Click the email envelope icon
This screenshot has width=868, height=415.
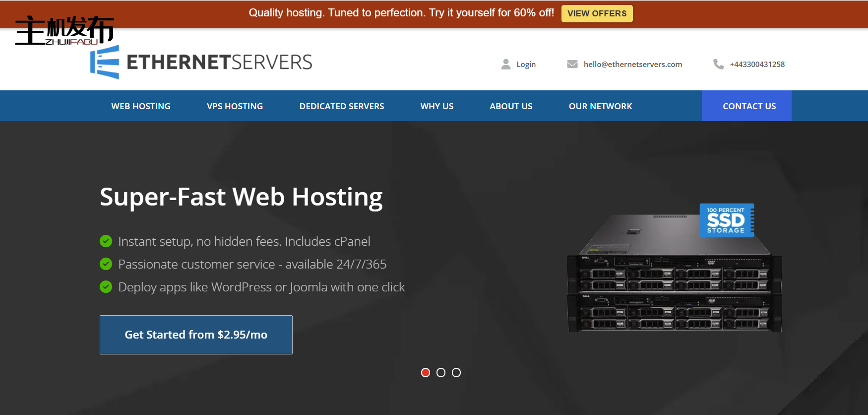tap(572, 64)
